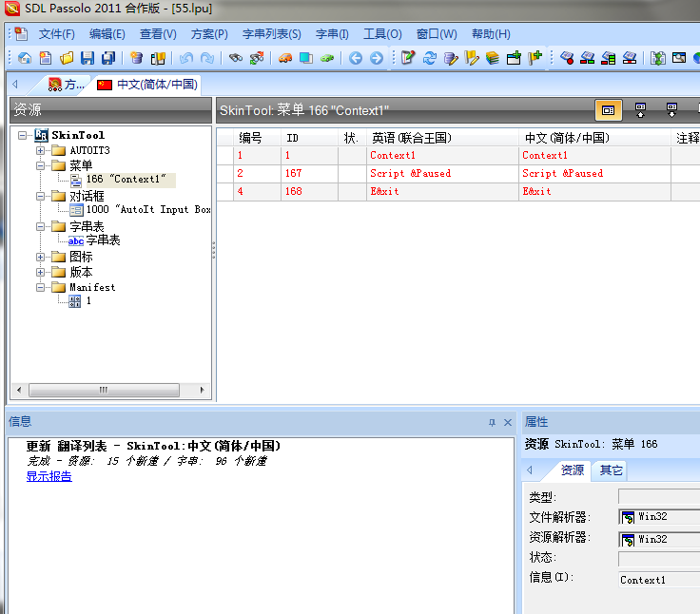Open the 文件(F) menu
The width and height of the screenshot is (700, 614).
click(x=57, y=34)
